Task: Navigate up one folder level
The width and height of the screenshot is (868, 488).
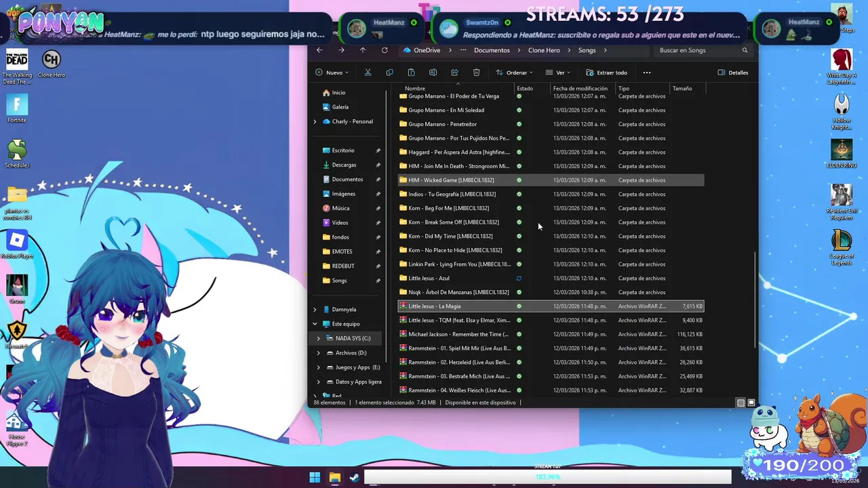Action: [x=363, y=50]
